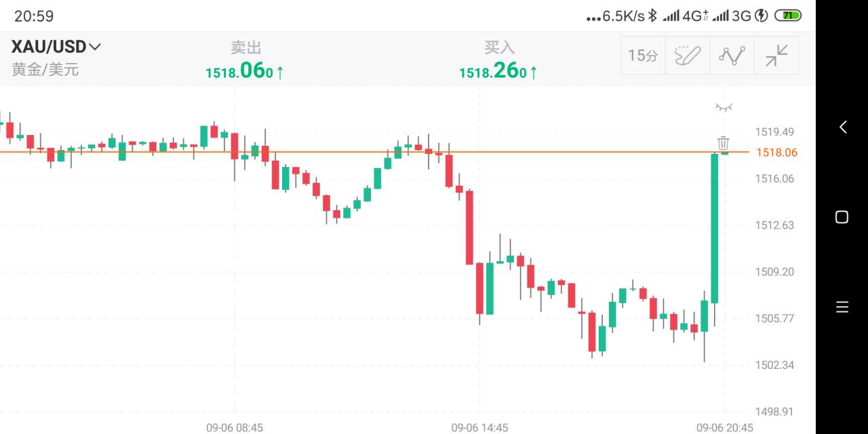Select the 09-06 08:45 time axis label
Viewport: 868px width, 434px height.
coord(235,428)
